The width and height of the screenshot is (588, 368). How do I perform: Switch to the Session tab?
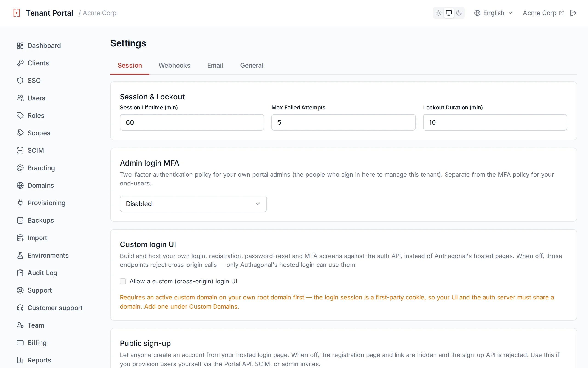(130, 66)
